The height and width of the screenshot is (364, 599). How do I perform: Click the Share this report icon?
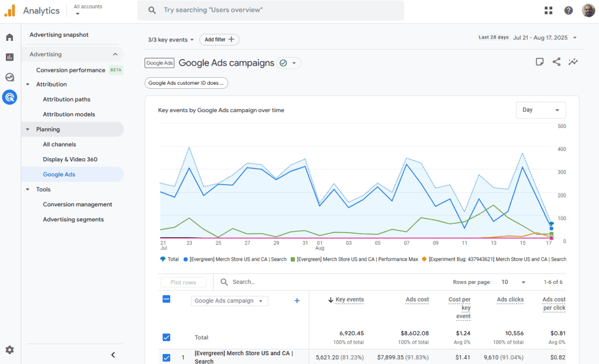(556, 62)
